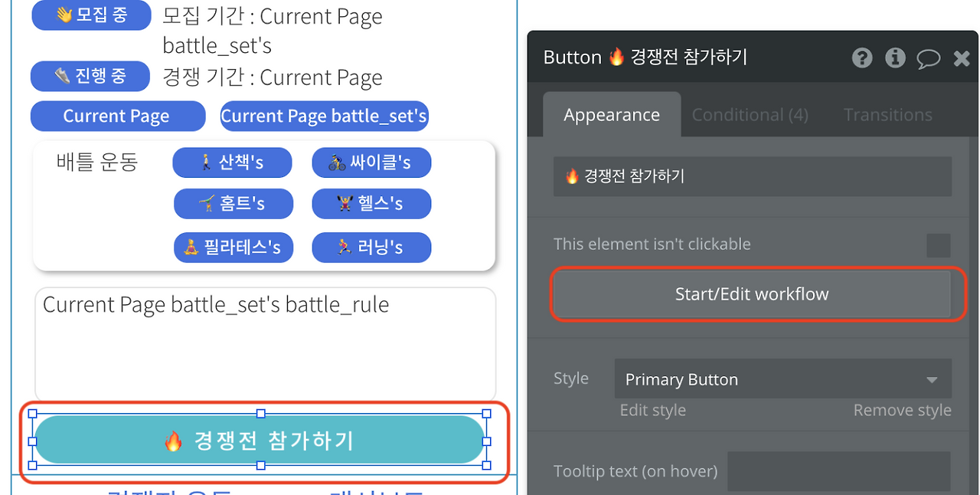Select the 싸이클's exercise chip

tap(371, 162)
